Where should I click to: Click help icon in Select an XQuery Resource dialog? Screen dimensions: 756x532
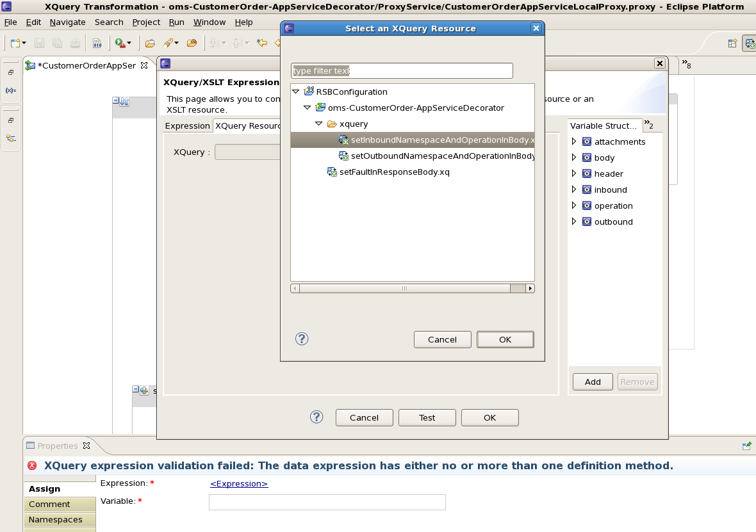[302, 339]
